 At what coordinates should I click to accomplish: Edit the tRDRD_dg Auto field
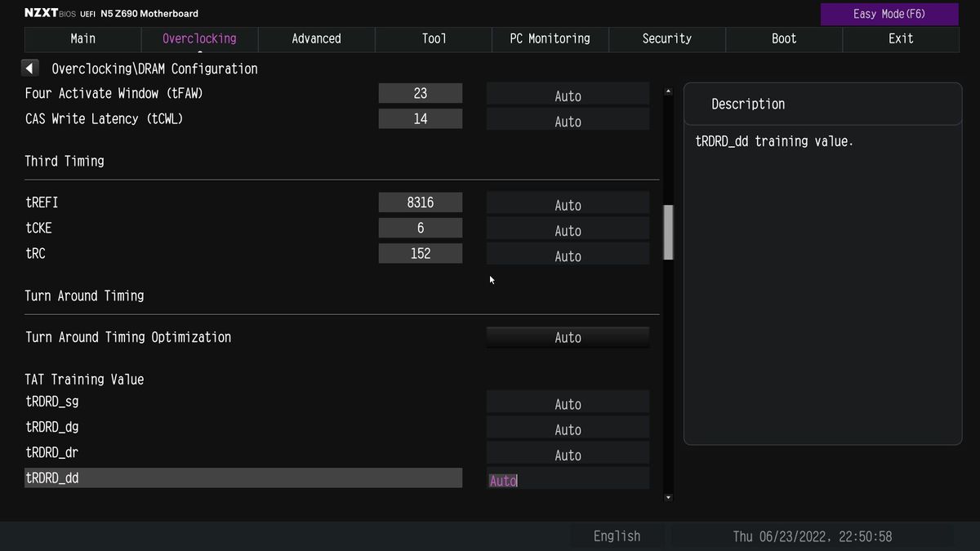568,428
